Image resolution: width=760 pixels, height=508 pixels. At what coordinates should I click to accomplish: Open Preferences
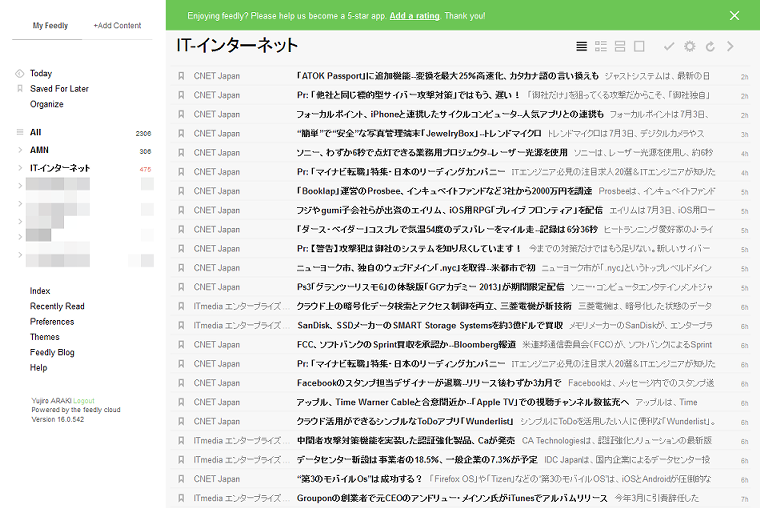[52, 322]
